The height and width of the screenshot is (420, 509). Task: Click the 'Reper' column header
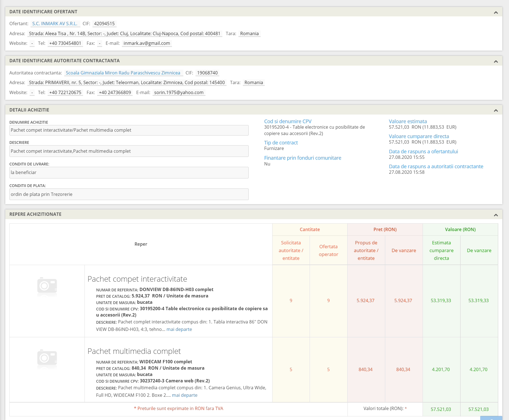click(141, 244)
